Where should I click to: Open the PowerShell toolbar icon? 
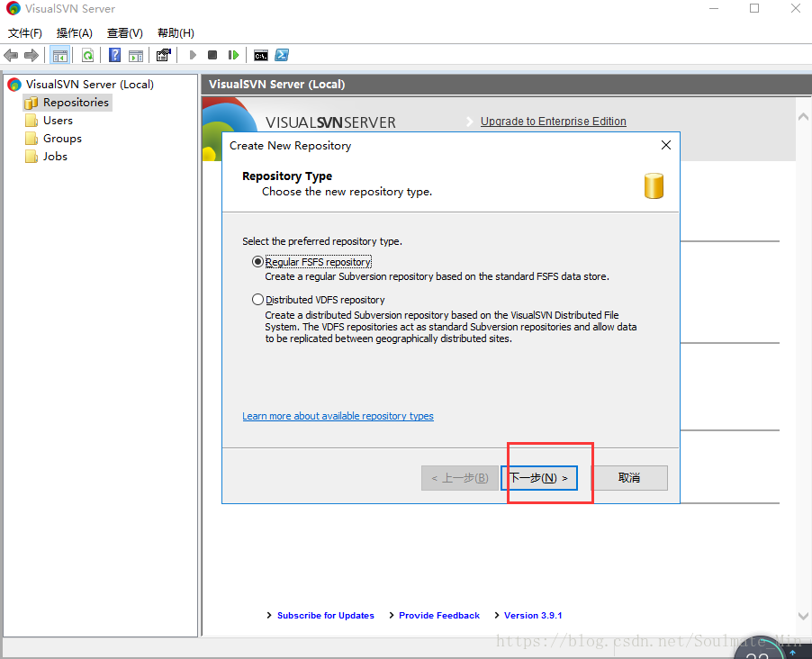[282, 55]
